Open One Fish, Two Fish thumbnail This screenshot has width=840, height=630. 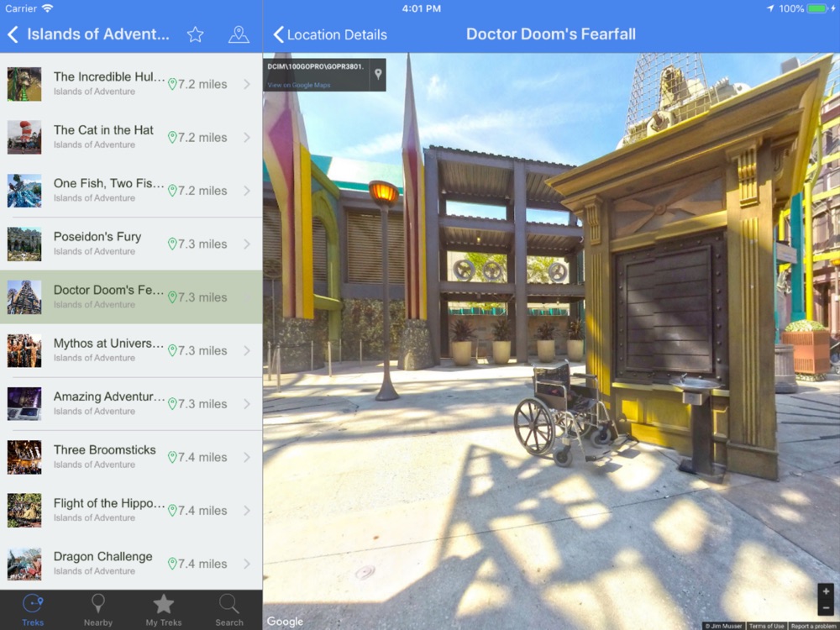click(x=24, y=191)
